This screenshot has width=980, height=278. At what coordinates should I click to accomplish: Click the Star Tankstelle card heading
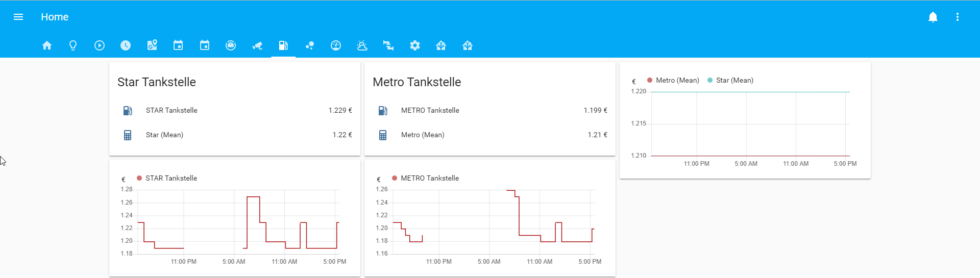pos(157,82)
